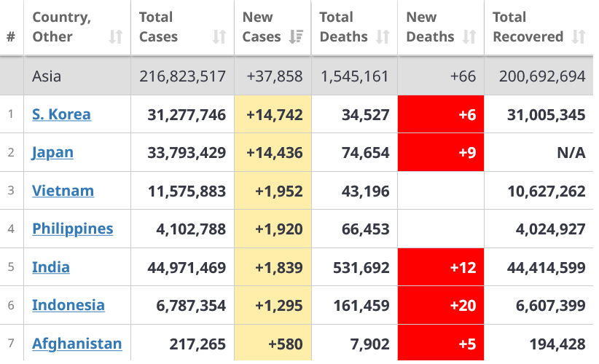Screen dimensions: 599x364
Task: Open the Indonesia country link
Action: click(68, 305)
